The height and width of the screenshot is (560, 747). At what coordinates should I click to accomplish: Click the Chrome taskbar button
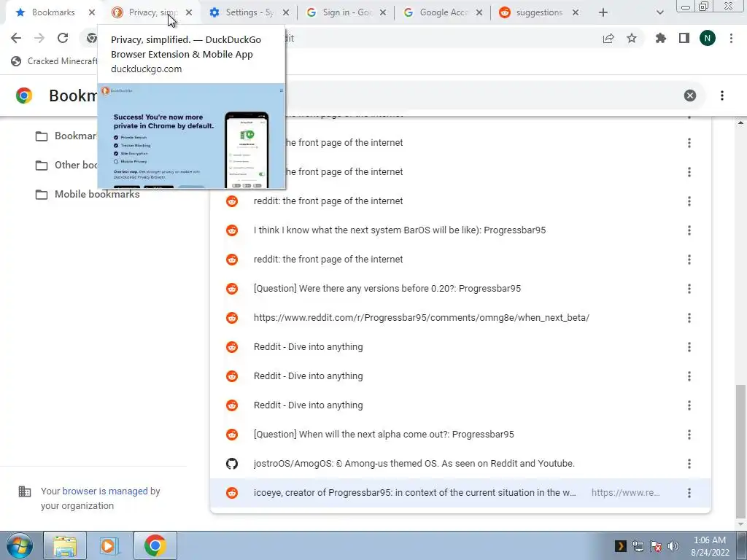point(155,545)
